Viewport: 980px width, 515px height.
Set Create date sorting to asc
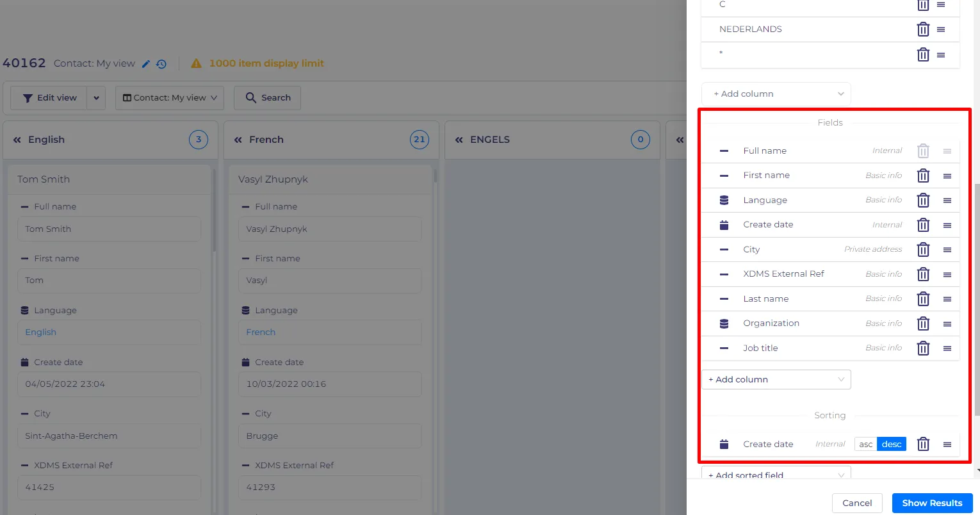point(866,444)
